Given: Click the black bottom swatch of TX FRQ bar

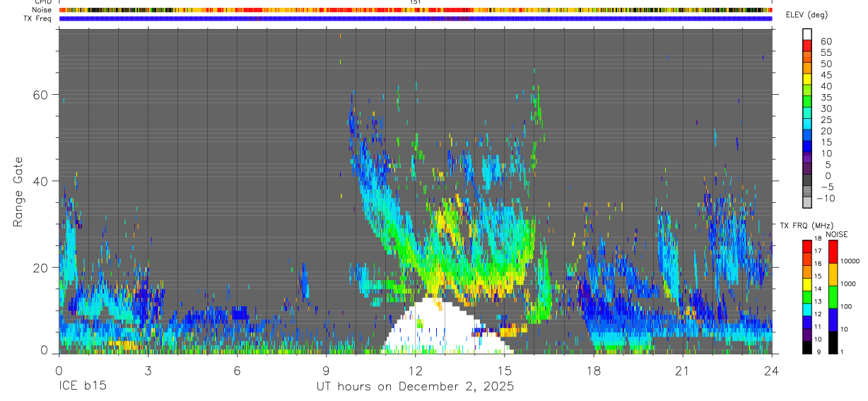Looking at the screenshot, I should [807, 347].
